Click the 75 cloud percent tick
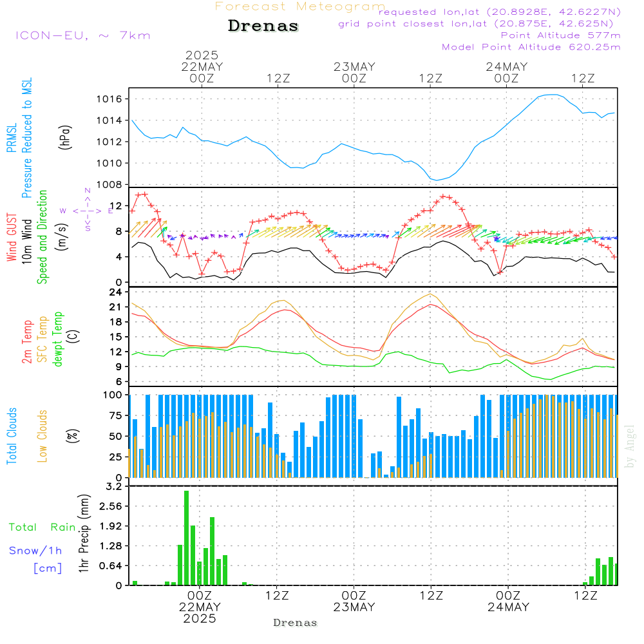 (115, 415)
